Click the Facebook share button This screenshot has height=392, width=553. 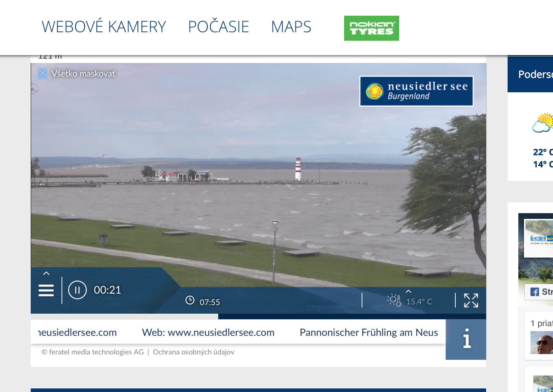[x=539, y=292]
